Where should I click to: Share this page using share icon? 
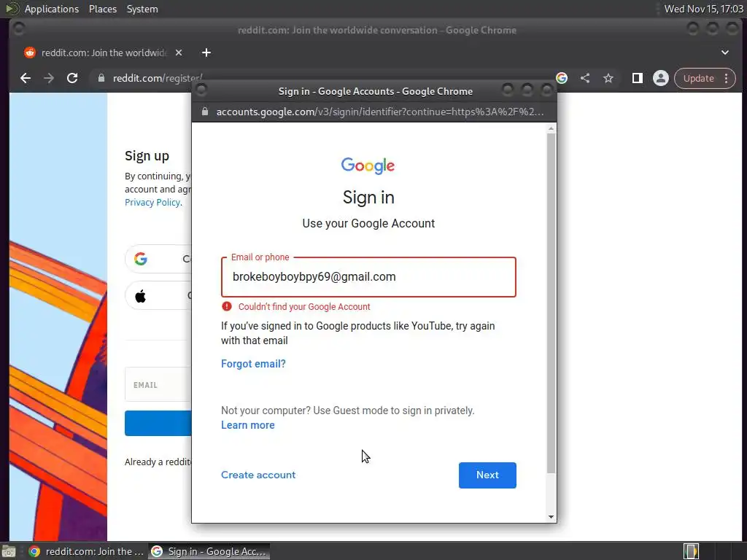coord(585,78)
